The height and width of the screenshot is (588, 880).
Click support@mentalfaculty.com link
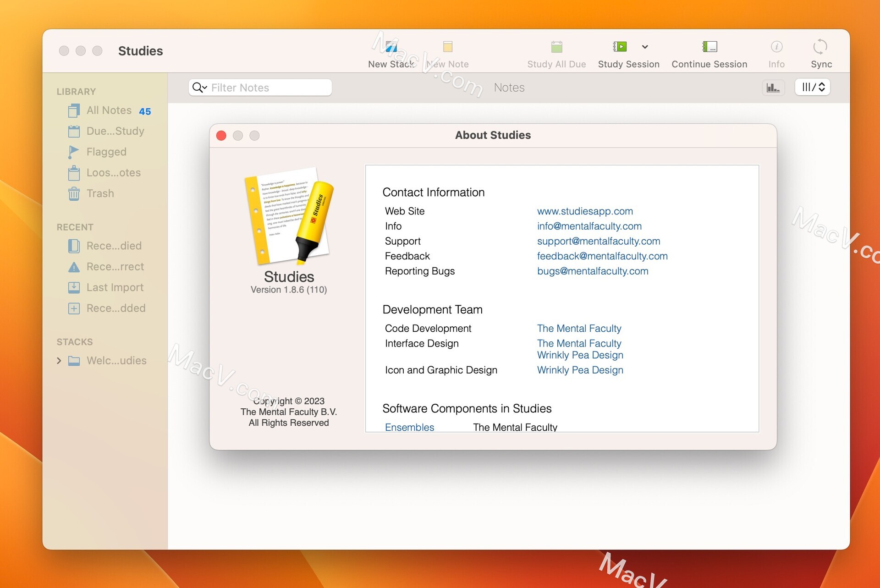tap(599, 241)
